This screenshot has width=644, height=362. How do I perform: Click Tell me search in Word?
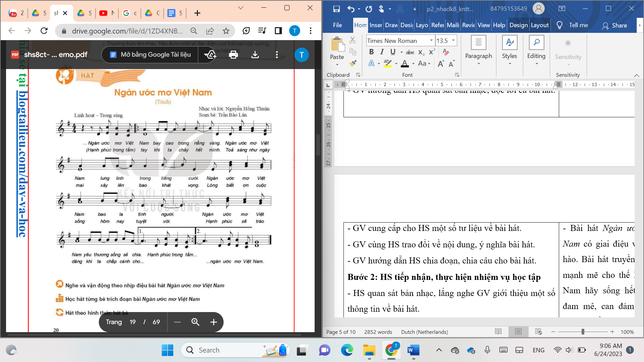[573, 25]
